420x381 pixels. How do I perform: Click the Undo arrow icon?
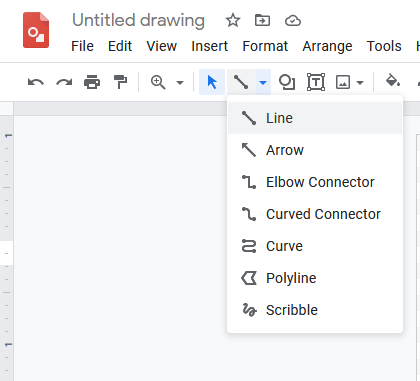pos(36,82)
